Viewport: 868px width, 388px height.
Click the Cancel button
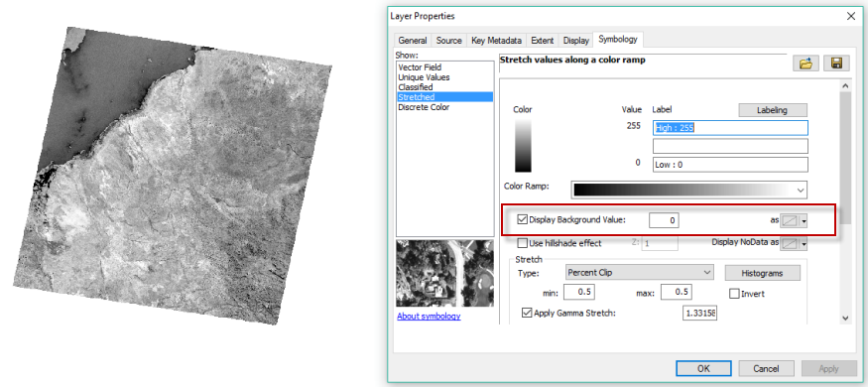click(766, 368)
